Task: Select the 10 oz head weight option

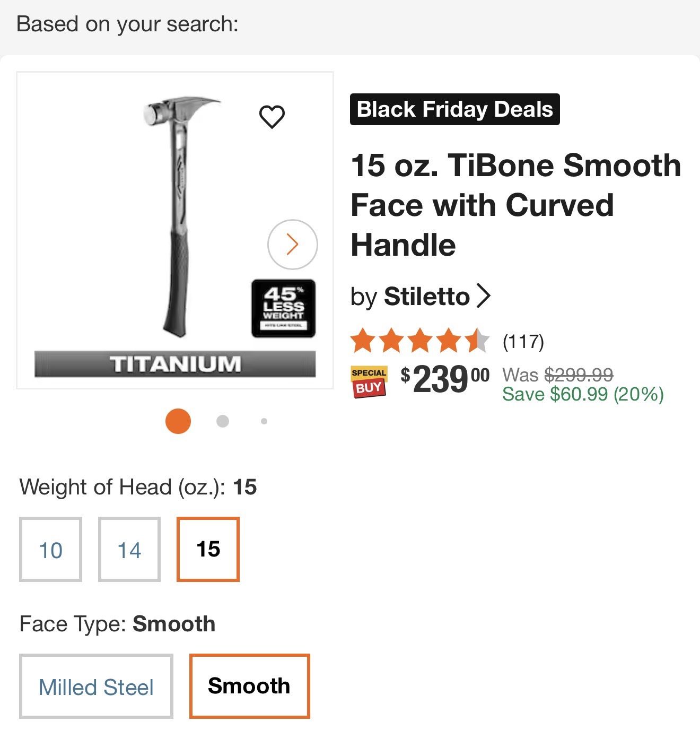Action: click(x=50, y=549)
